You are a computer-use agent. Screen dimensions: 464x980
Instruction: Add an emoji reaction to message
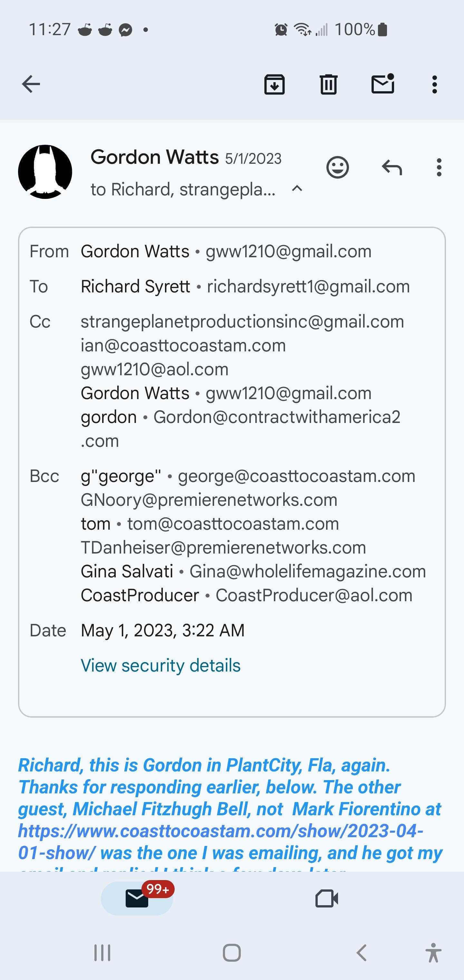[337, 167]
